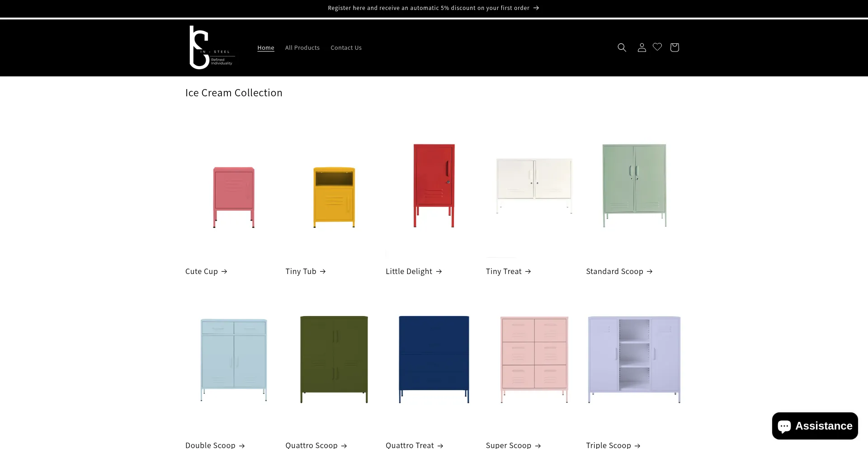Open the search magnifier icon
The width and height of the screenshot is (868, 449).
(622, 47)
